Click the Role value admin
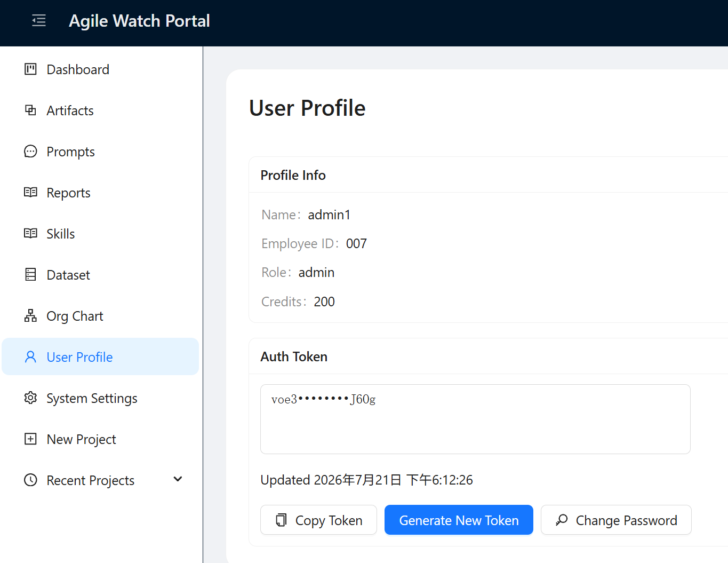This screenshot has height=563, width=728. coord(316,272)
